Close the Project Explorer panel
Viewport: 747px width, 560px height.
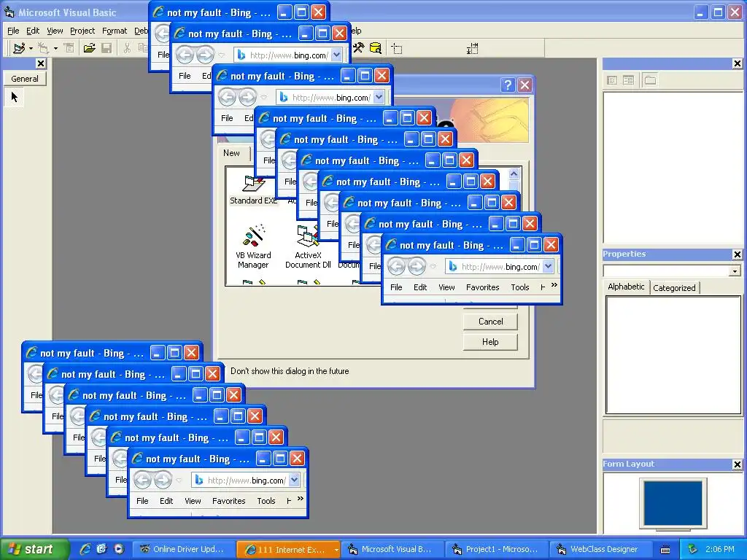738,63
